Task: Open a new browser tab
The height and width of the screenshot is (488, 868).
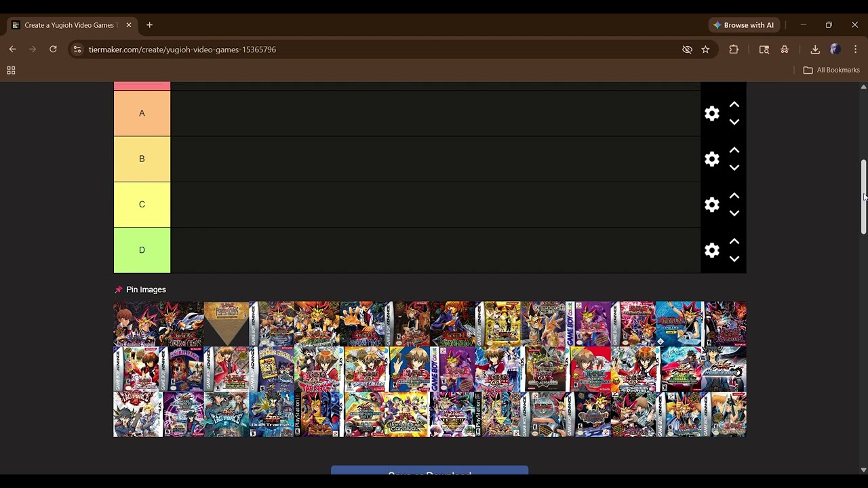Action: pyautogui.click(x=149, y=25)
